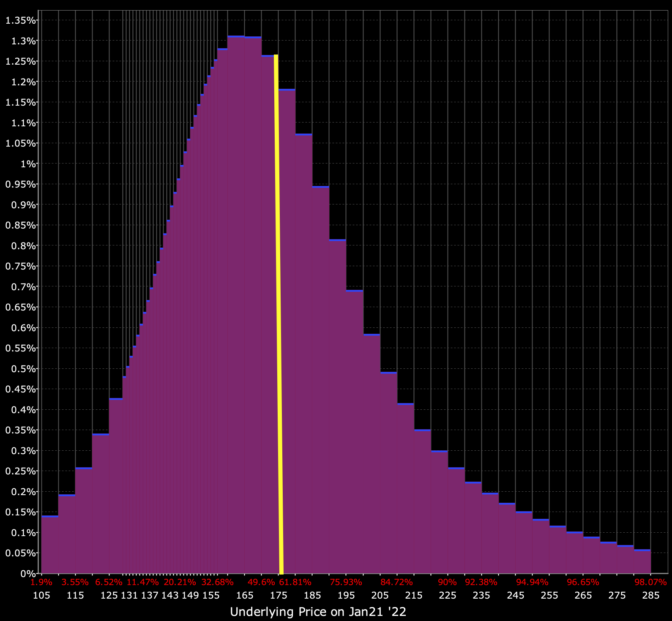Click the 125 price axis label
Viewport: 672px width, 621px height.
[x=109, y=595]
